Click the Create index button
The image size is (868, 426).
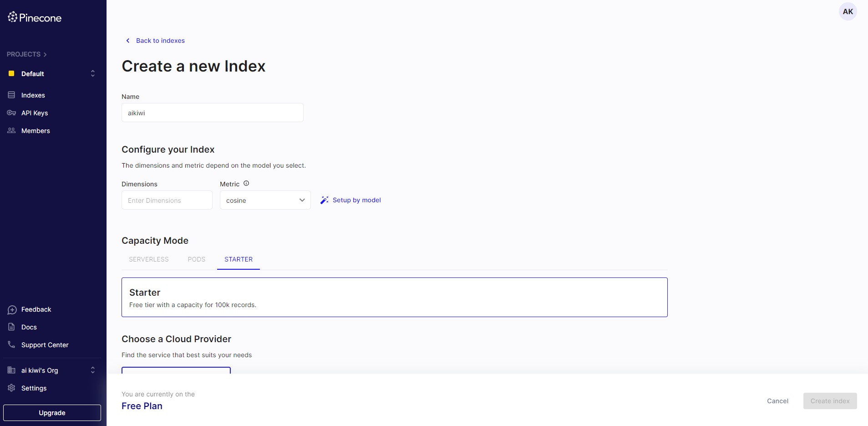[830, 401]
